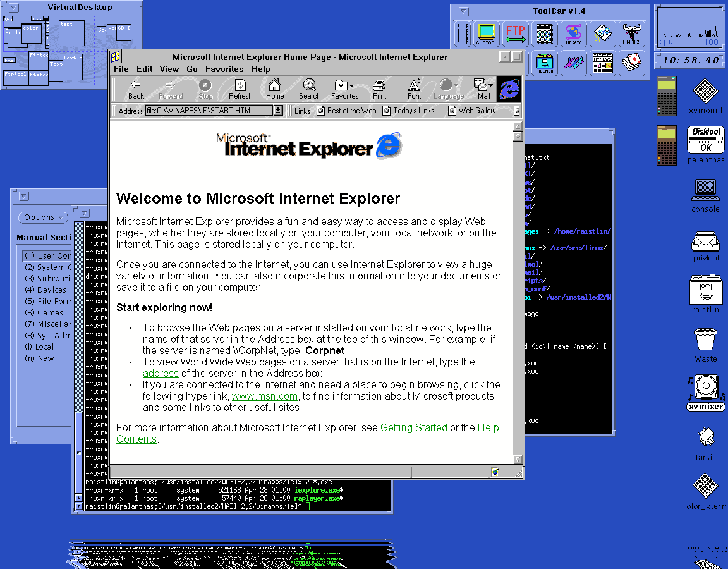Screen dimensions: 728x569
Task: Click the Address field showing START.HTM
Action: 209,111
